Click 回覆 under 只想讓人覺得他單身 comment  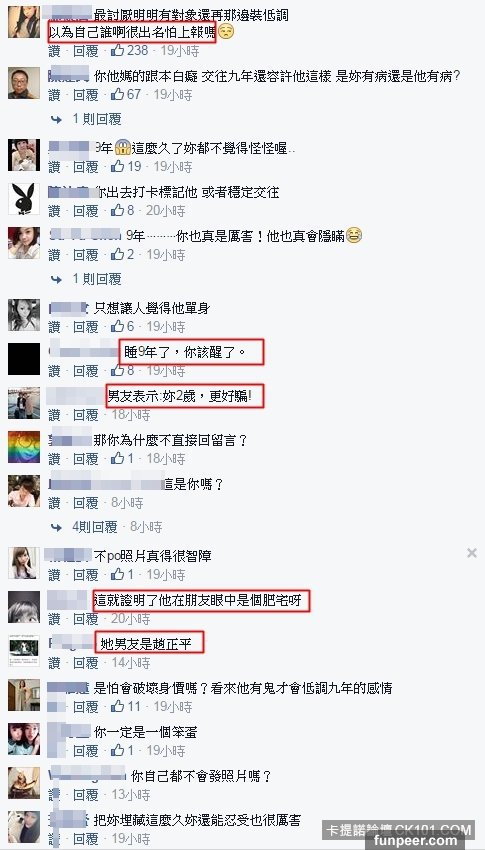(86, 327)
